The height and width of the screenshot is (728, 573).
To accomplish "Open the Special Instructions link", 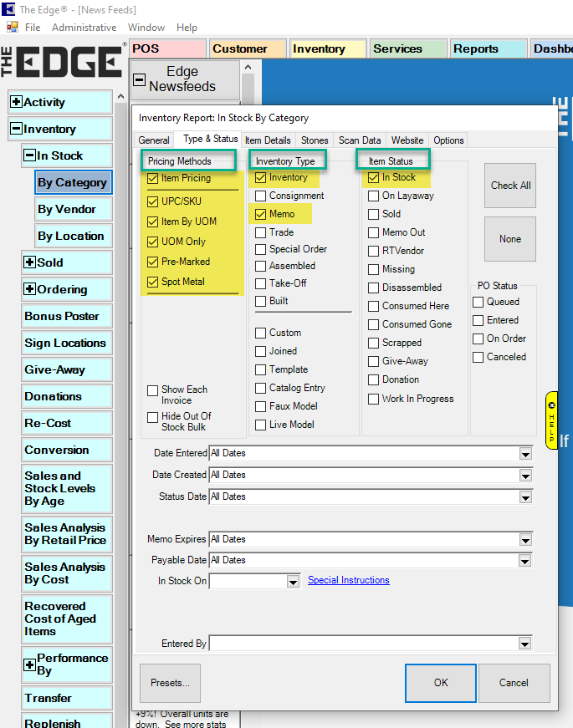I will pos(348,580).
